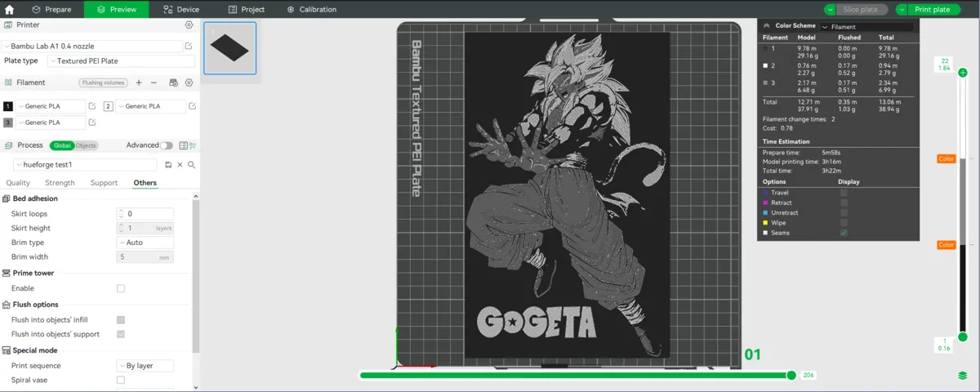This screenshot has height=392, width=980.
Task: Click the layers icon at bottom right
Action: 963,376
